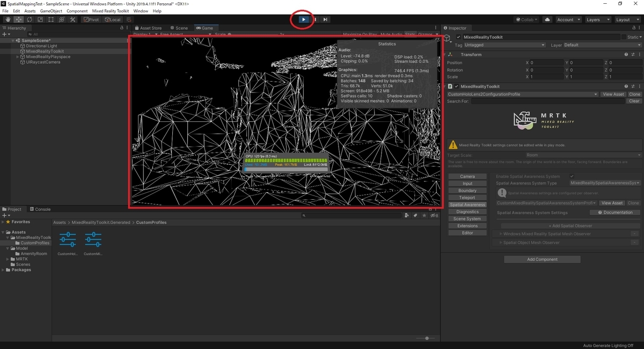
Task: Open the Account dropdown
Action: pyautogui.click(x=568, y=20)
